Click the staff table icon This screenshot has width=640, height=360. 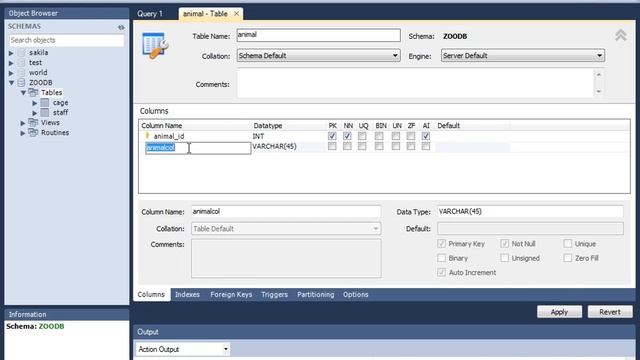(45, 113)
